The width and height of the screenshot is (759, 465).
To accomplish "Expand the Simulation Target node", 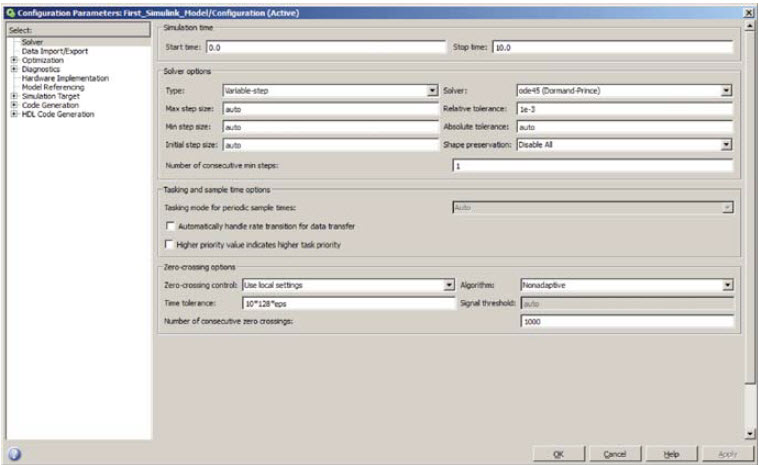I will click(15, 96).
